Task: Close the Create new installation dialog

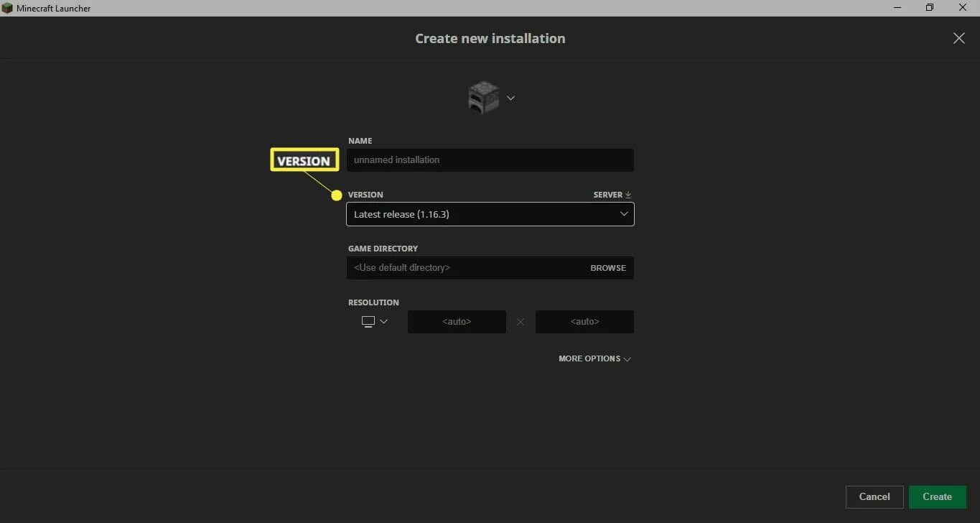Action: click(959, 38)
